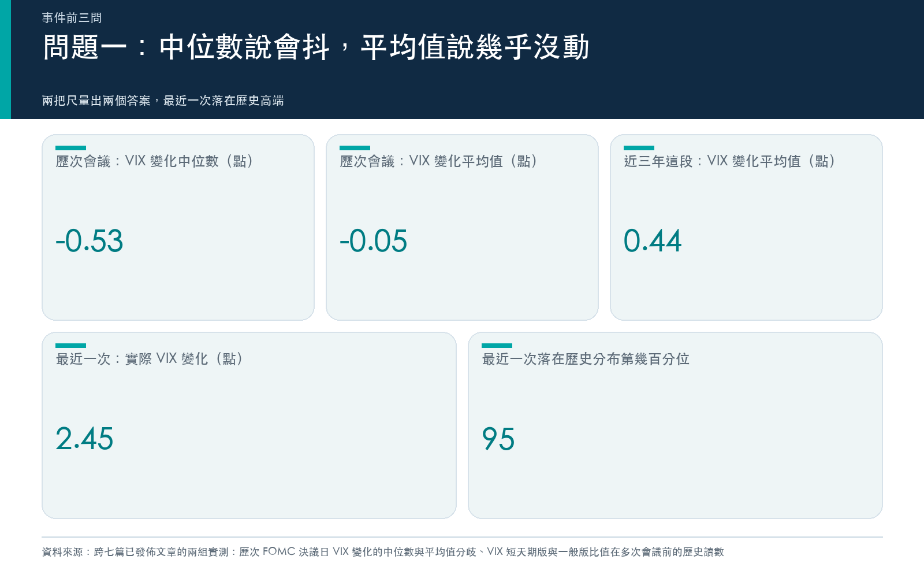
Task: Click the '資料來源' footnote text
Action: [x=383, y=552]
